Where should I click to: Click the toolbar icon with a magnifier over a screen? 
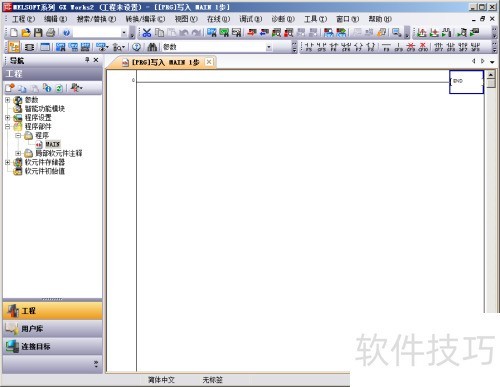point(396,33)
